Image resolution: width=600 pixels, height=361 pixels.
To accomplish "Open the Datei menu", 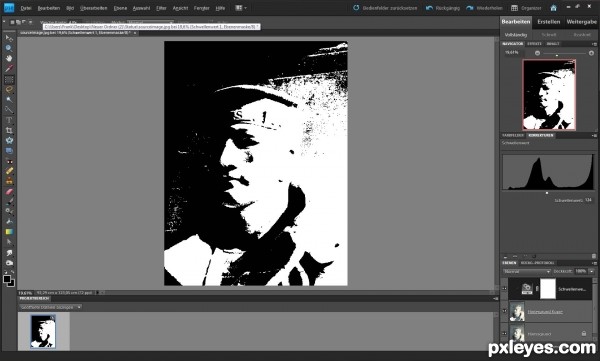I will point(26,8).
